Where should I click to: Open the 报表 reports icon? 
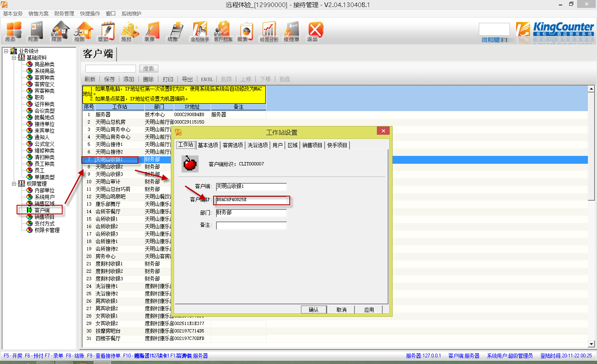click(x=245, y=32)
